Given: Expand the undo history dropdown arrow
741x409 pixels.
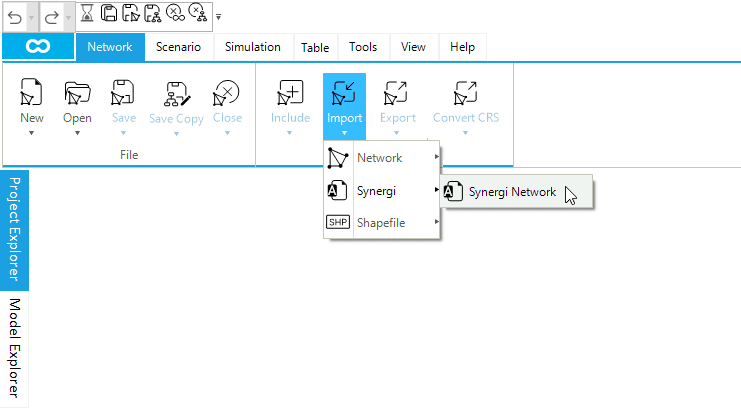Looking at the screenshot, I should (30, 16).
